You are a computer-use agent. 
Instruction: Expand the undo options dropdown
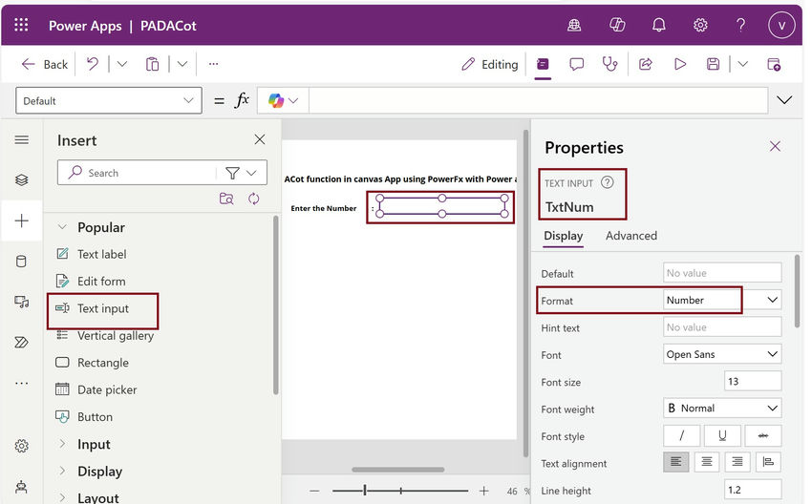coord(121,64)
